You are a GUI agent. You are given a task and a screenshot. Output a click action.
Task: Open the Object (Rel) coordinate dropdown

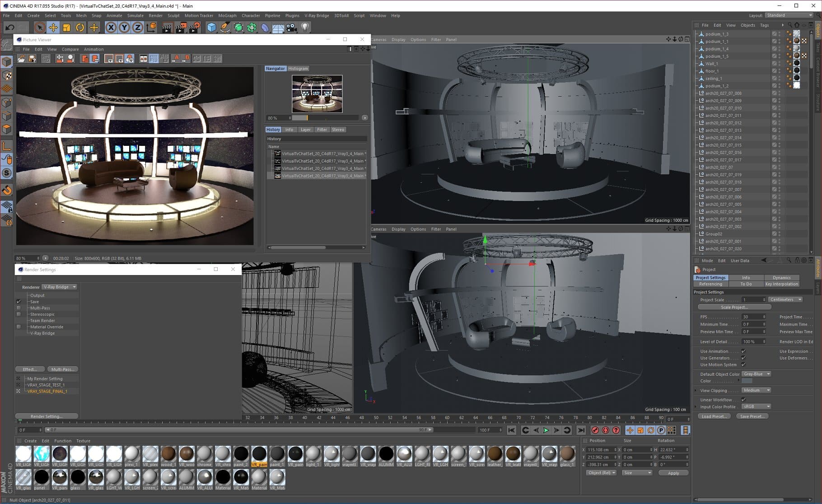click(601, 473)
